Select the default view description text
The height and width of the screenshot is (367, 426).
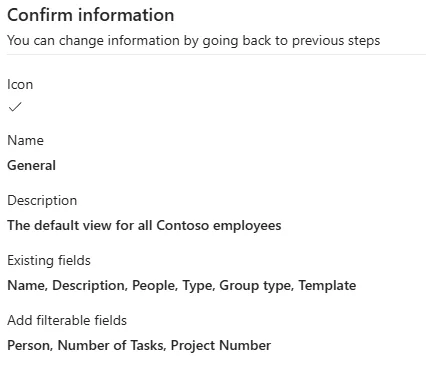[x=144, y=226]
